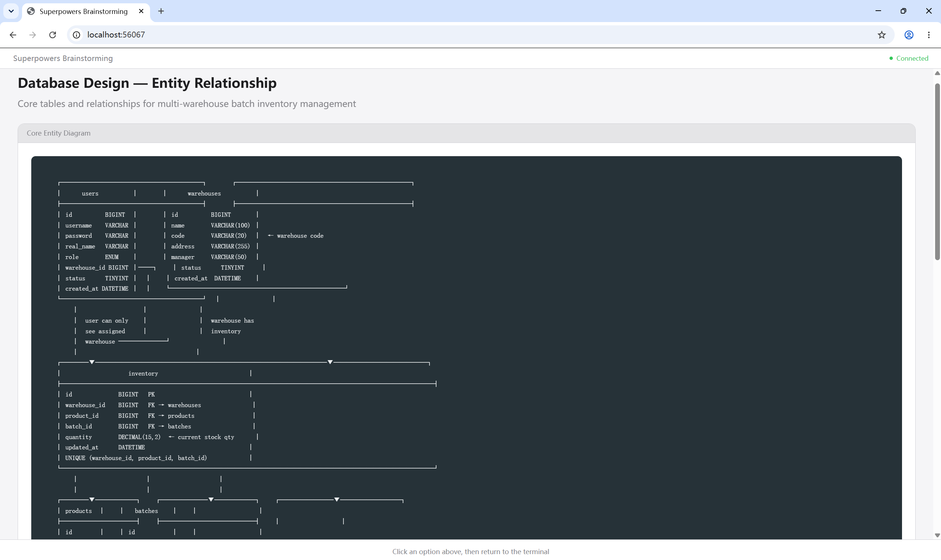Viewport: 941px width, 560px height.
Task: Click the UNIQUE constraint line
Action: [x=136, y=458]
